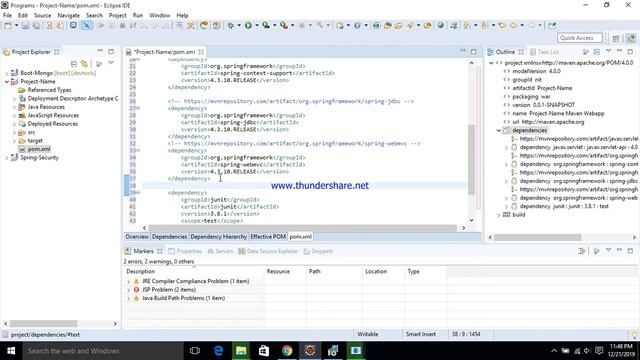Expand JSP Problem marker group
Screen dimensions: 640x360
click(129, 290)
